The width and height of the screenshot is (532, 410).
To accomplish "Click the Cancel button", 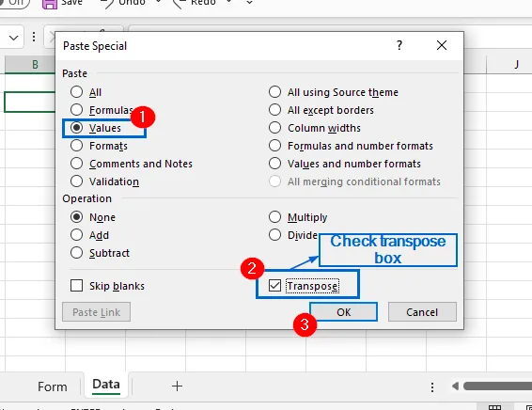I will [422, 312].
